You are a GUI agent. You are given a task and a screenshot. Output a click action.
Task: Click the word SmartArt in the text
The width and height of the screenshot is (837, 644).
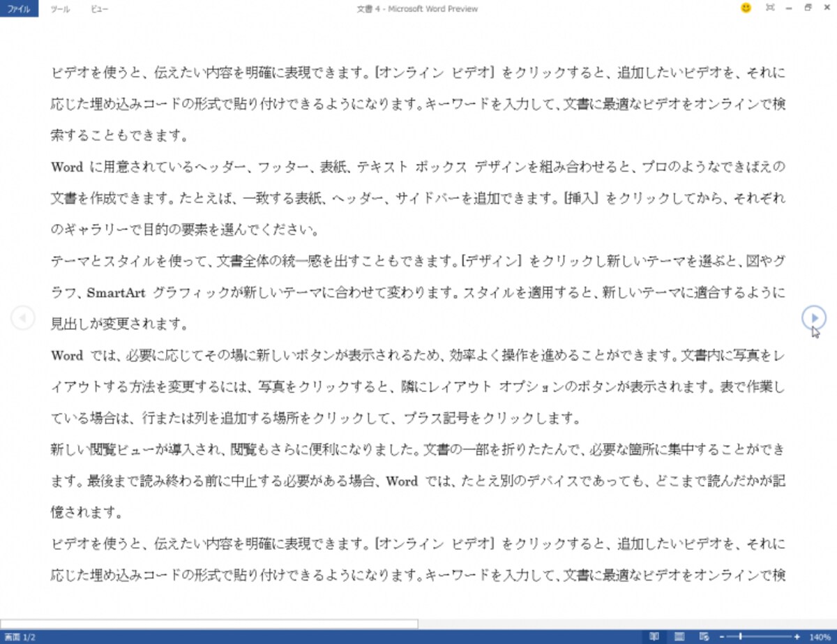coord(116,293)
